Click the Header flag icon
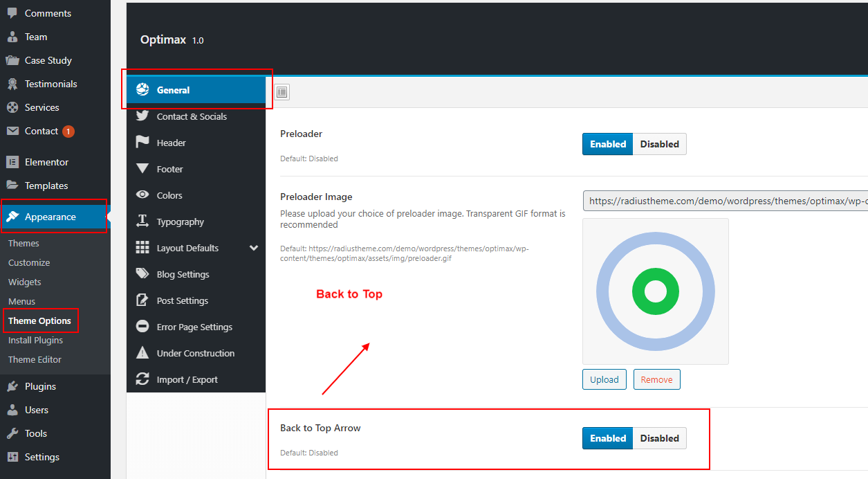Viewport: 868px width, 479px height. (142, 143)
